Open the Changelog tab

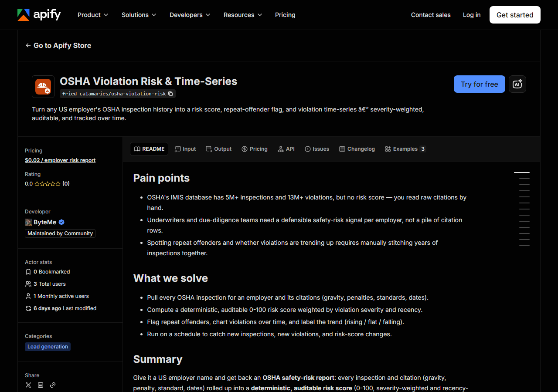pos(357,149)
